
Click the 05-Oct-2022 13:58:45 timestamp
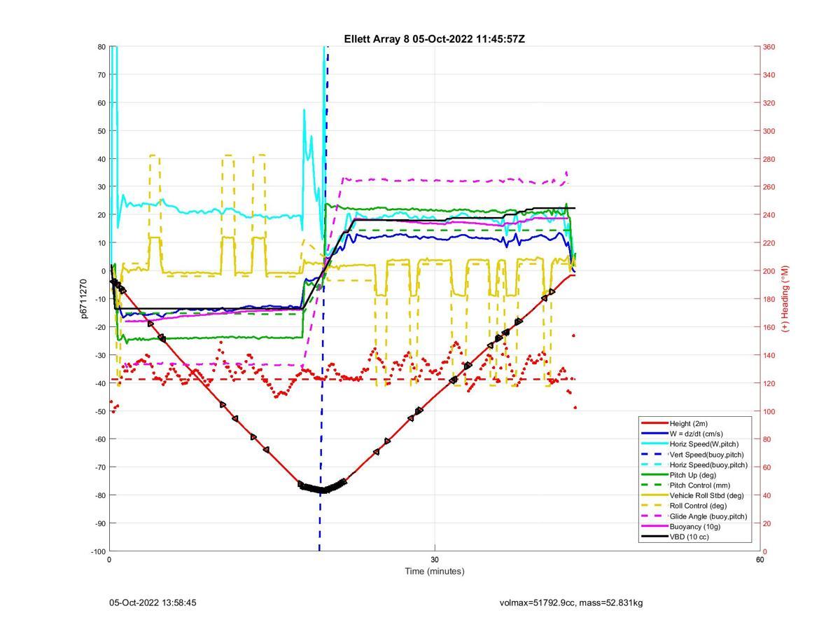(153, 602)
